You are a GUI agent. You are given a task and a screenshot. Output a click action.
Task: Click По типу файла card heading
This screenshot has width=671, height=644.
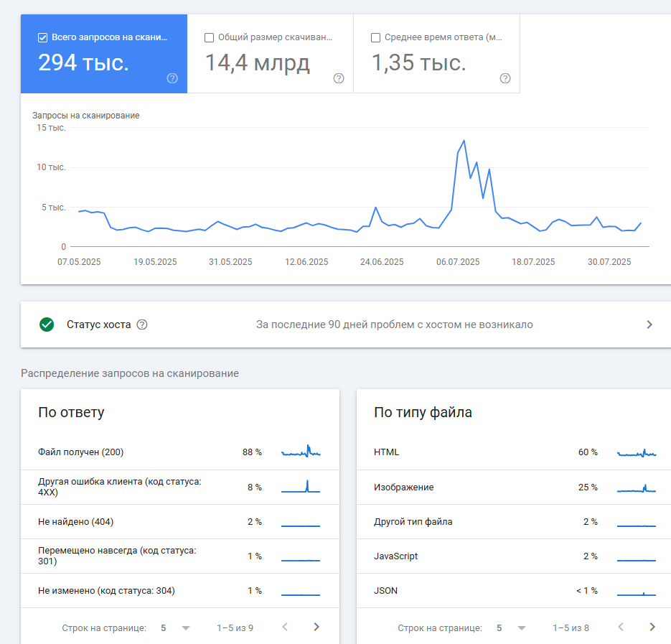pyautogui.click(x=423, y=412)
